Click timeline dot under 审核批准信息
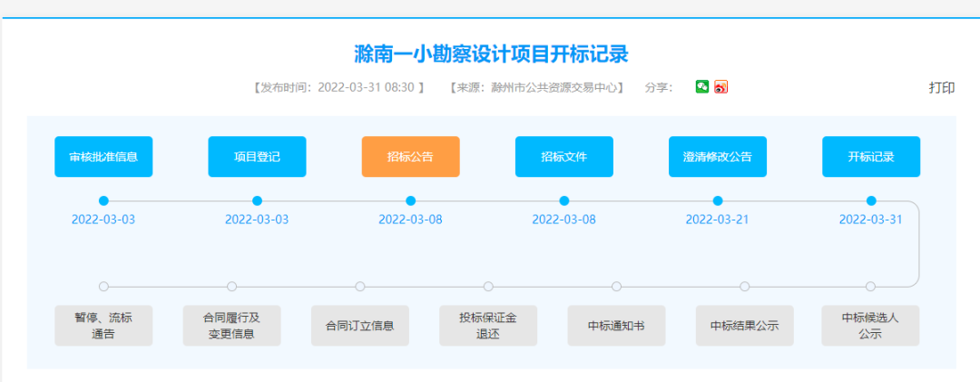This screenshot has width=980, height=382. click(x=103, y=201)
